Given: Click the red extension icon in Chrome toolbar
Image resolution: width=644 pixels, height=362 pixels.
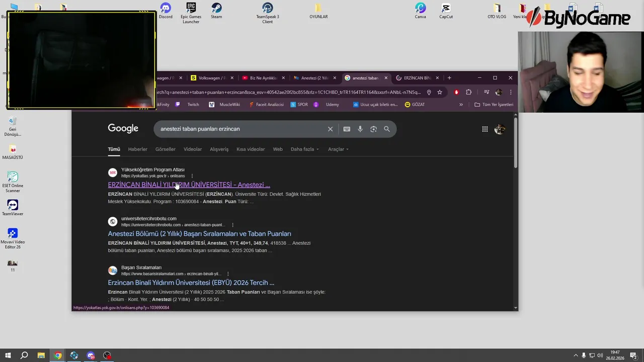Looking at the screenshot, I should tap(456, 92).
